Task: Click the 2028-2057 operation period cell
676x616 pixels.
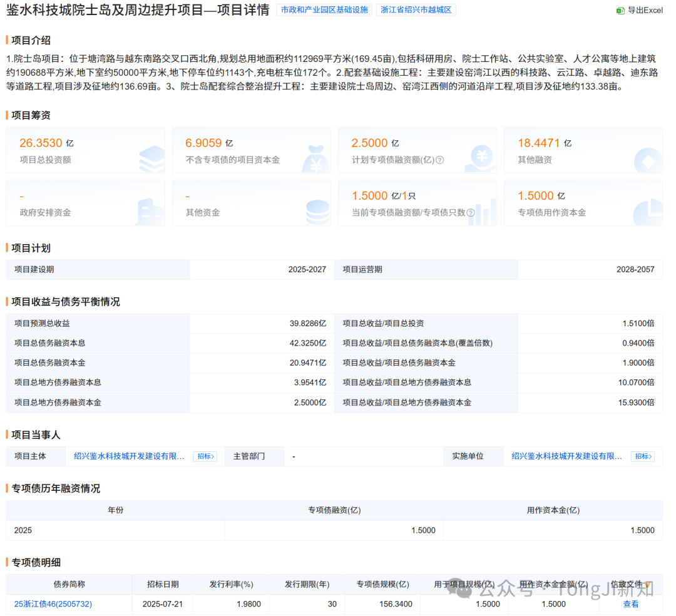Action: (x=590, y=269)
